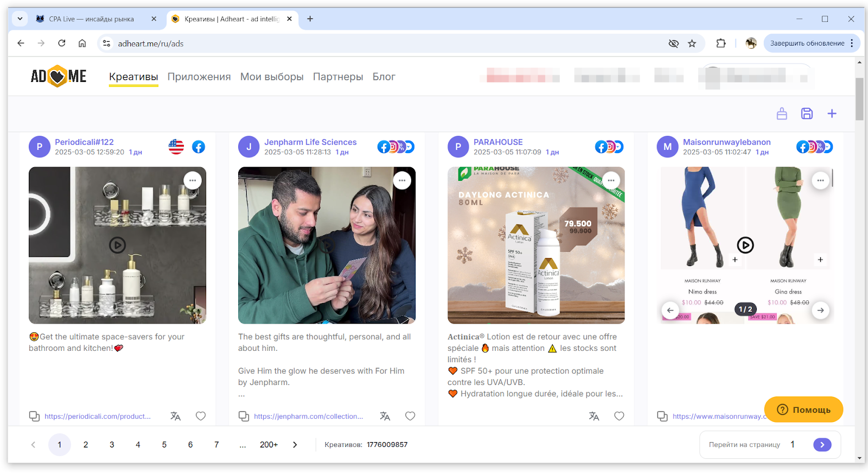
Task: Click the blue go-to-page arrow button
Action: tap(822, 445)
